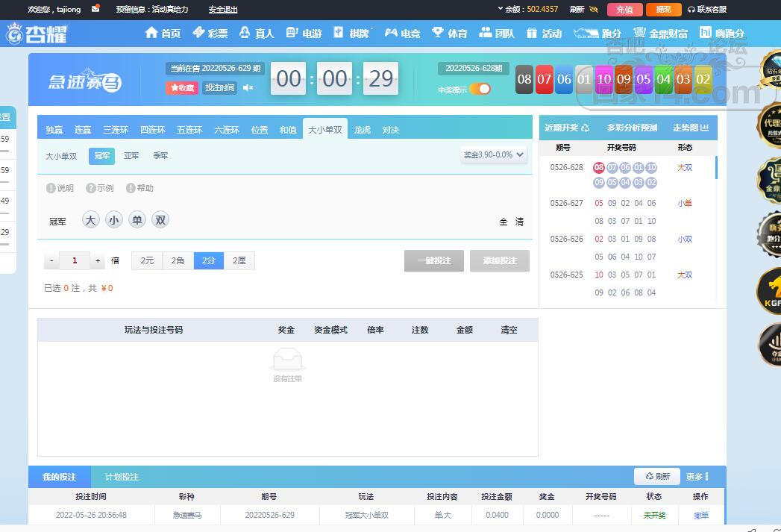Mute sound with the speaker icon
The width and height of the screenshot is (781, 532).
click(248, 88)
